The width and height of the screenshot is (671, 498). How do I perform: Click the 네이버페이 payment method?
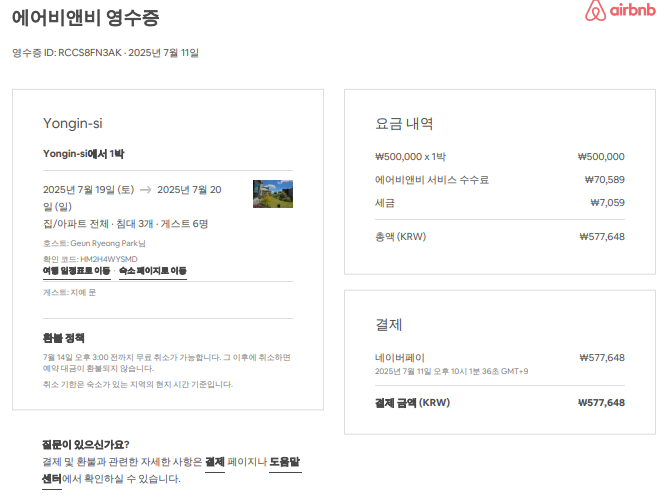[x=400, y=358]
